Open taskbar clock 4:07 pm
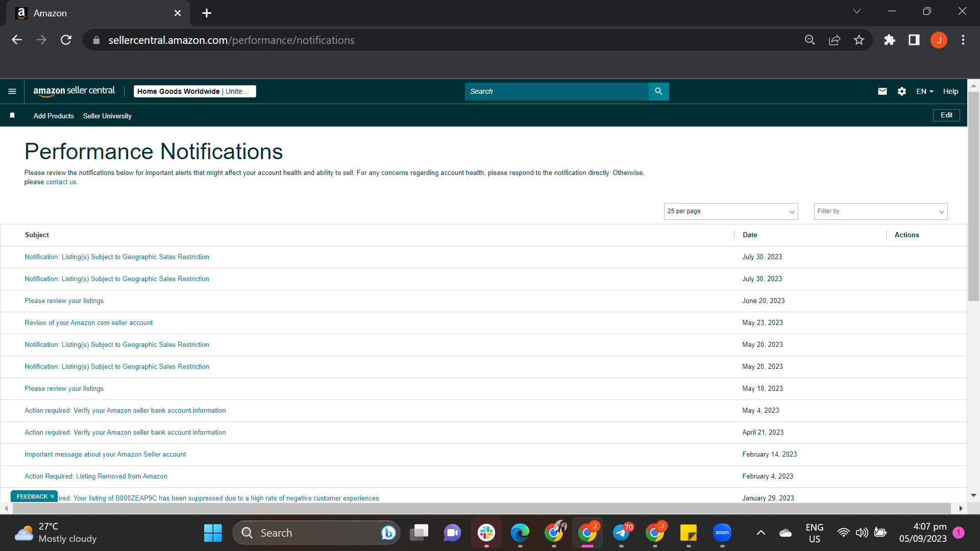 coord(923,533)
